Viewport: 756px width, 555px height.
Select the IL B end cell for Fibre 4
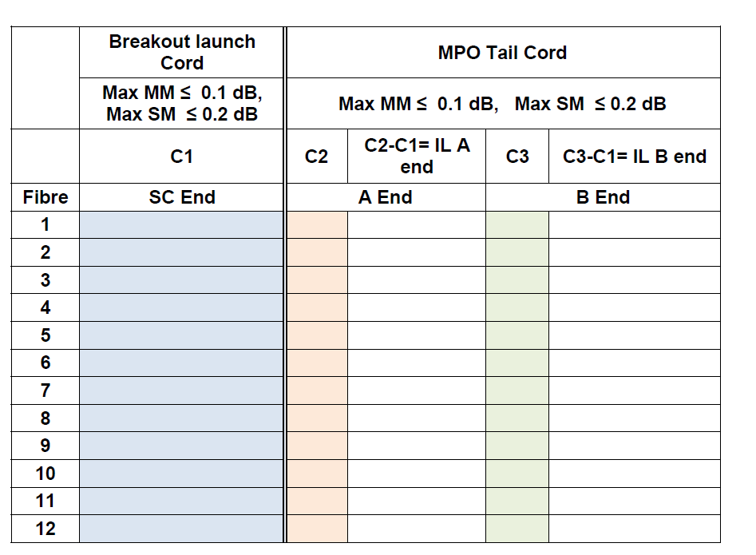pos(634,307)
